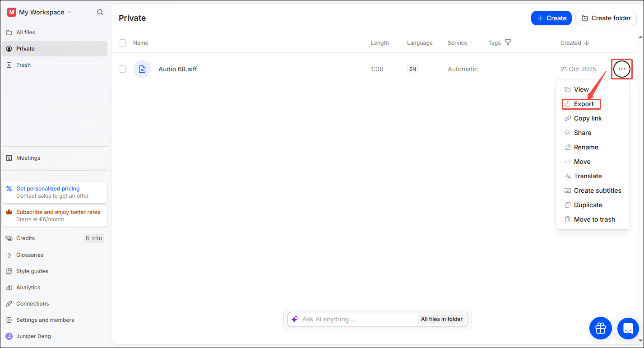Screen dimensions: 644x348
Task: Go to All files in the sidebar
Action: click(x=55, y=32)
